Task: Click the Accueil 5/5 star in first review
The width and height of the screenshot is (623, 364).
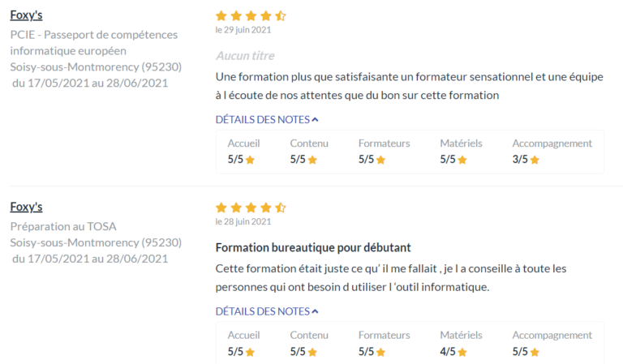Action: (250, 160)
